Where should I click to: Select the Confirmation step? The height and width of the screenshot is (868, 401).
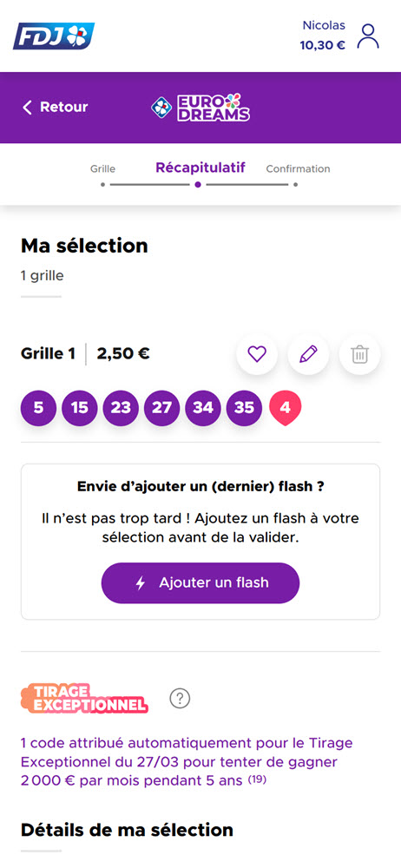coord(298,169)
